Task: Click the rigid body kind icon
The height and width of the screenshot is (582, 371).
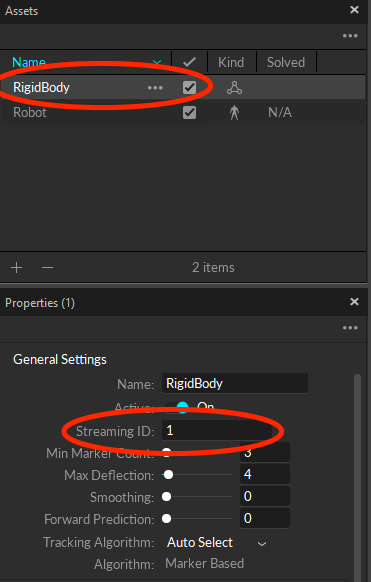Action: (234, 88)
